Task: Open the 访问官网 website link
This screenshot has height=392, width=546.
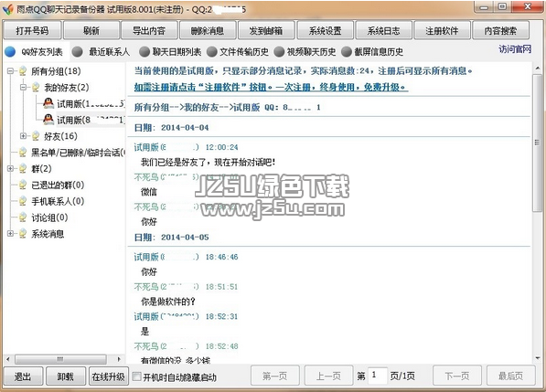Action: point(515,49)
